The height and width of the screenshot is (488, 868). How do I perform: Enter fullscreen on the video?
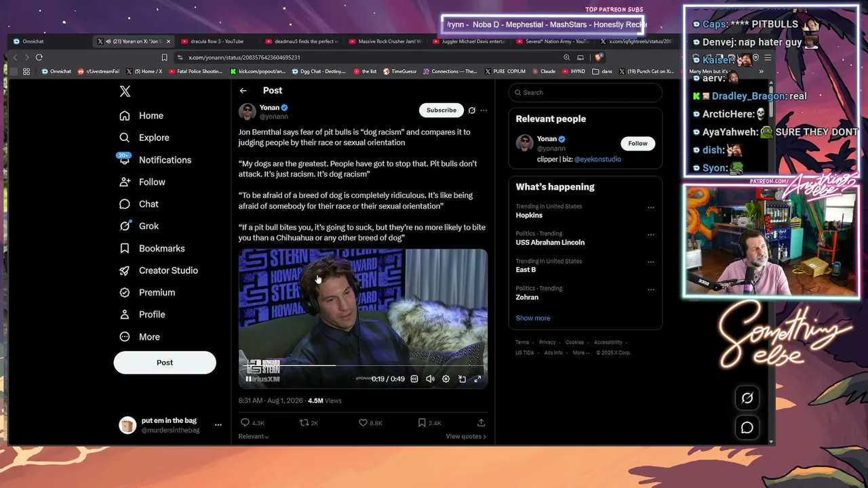pyautogui.click(x=477, y=379)
